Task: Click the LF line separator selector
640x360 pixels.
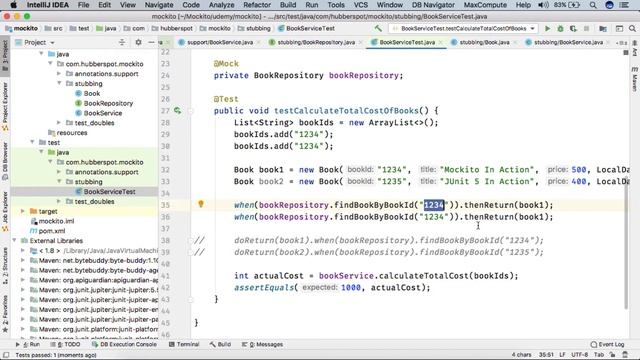Action: click(x=562, y=355)
